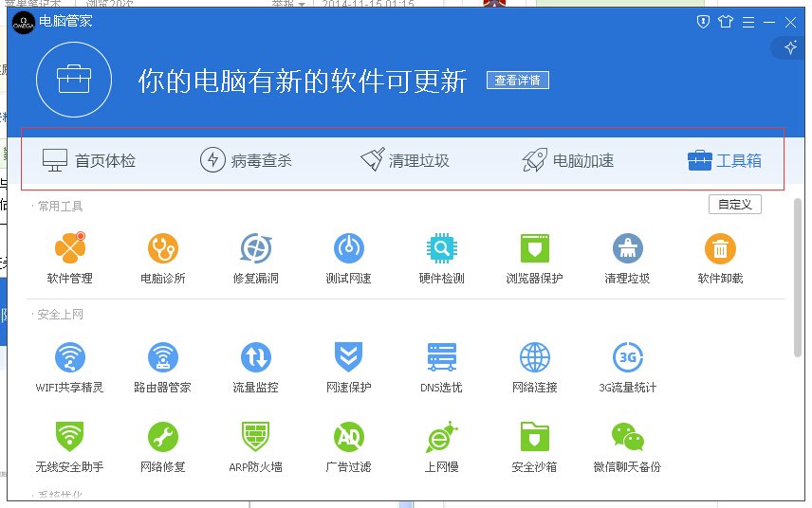Viewport: 812px width, 508px height.
Task: Open 3G流量统计 tool
Action: click(x=628, y=367)
